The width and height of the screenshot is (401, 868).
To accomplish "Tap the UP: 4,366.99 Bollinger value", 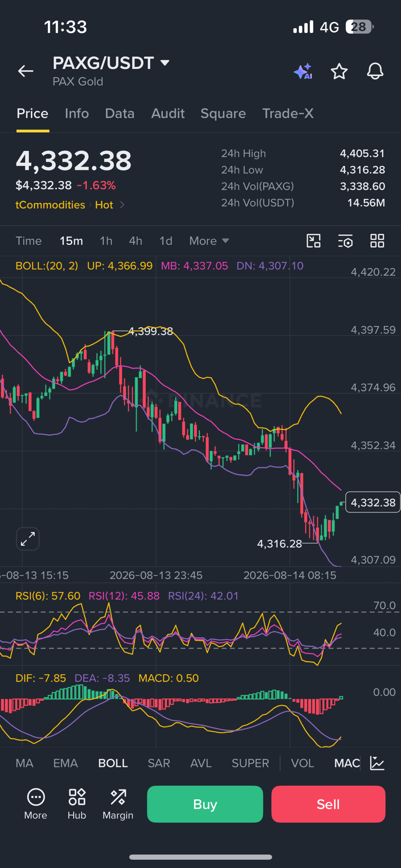I will click(x=120, y=266).
